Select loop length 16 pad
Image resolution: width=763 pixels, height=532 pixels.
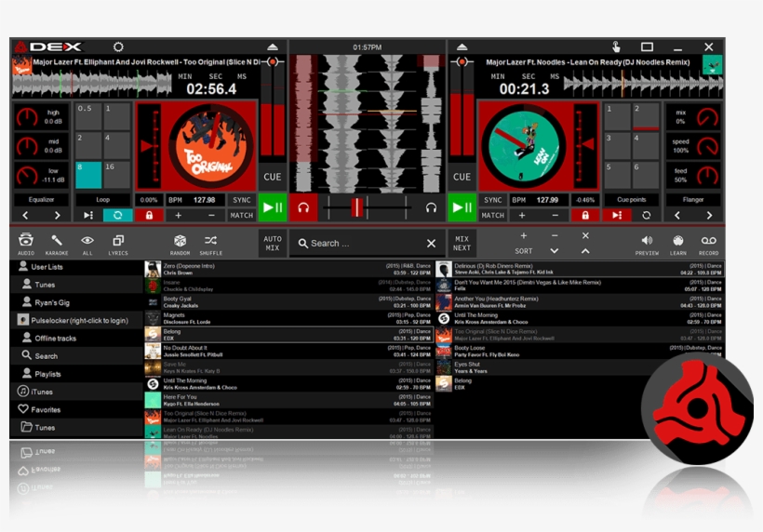[x=117, y=175]
